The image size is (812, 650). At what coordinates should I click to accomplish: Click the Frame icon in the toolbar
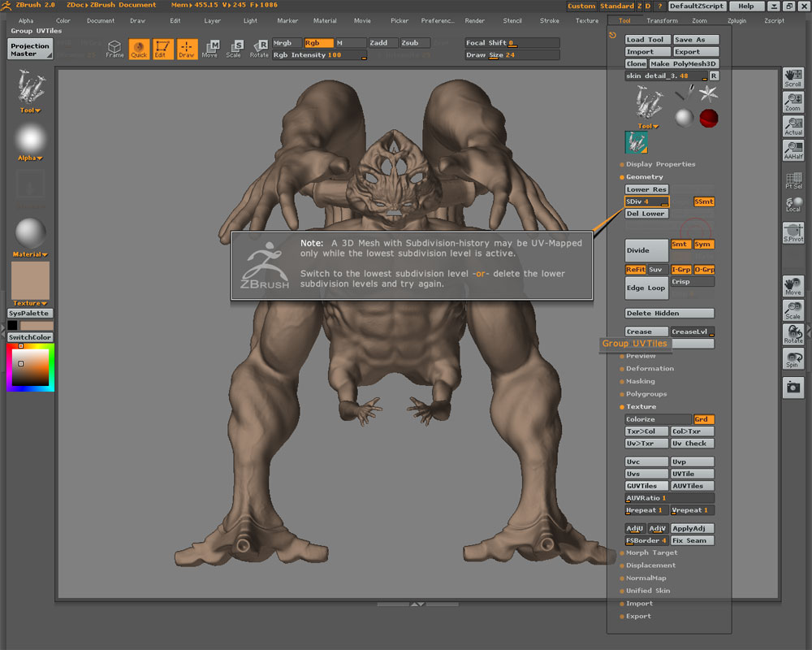[114, 50]
